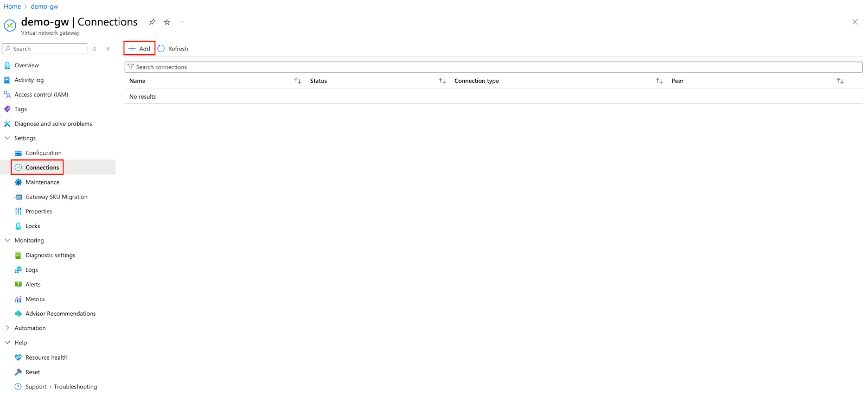Image resolution: width=868 pixels, height=396 pixels.
Task: Close the Connections blade
Action: click(x=855, y=22)
